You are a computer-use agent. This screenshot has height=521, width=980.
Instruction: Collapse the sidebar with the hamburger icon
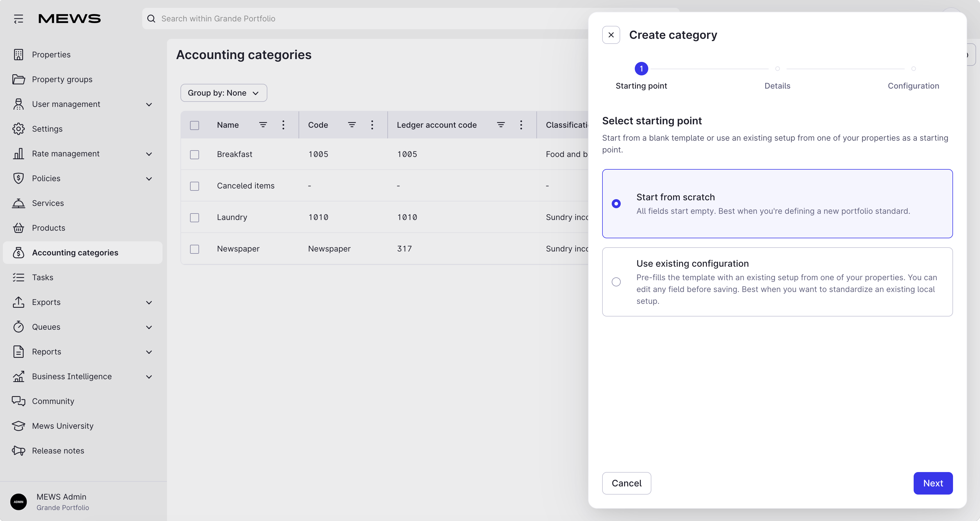coord(19,19)
